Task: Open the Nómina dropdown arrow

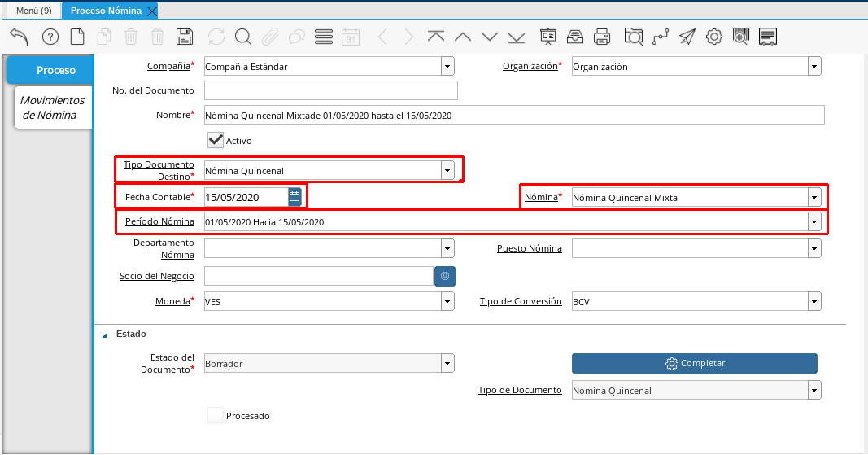Action: [x=814, y=197]
